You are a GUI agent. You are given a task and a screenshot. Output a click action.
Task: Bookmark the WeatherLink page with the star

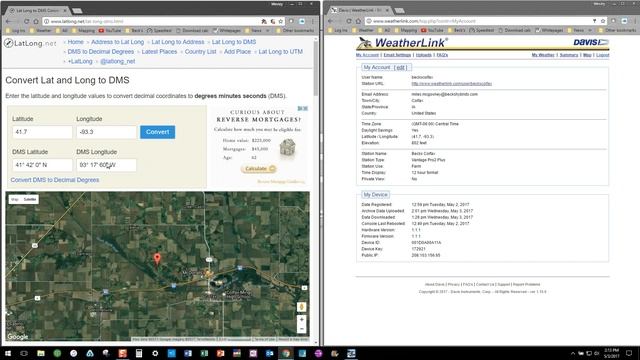603,21
